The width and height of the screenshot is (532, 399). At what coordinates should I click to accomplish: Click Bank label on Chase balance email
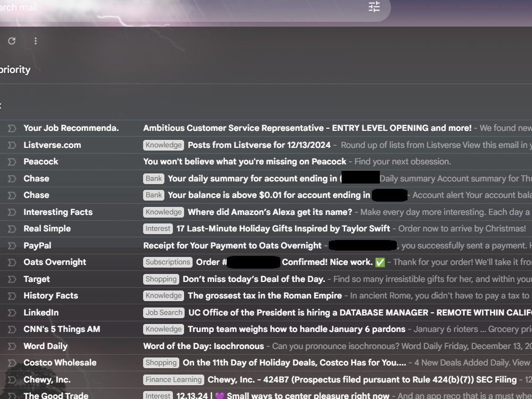click(154, 195)
